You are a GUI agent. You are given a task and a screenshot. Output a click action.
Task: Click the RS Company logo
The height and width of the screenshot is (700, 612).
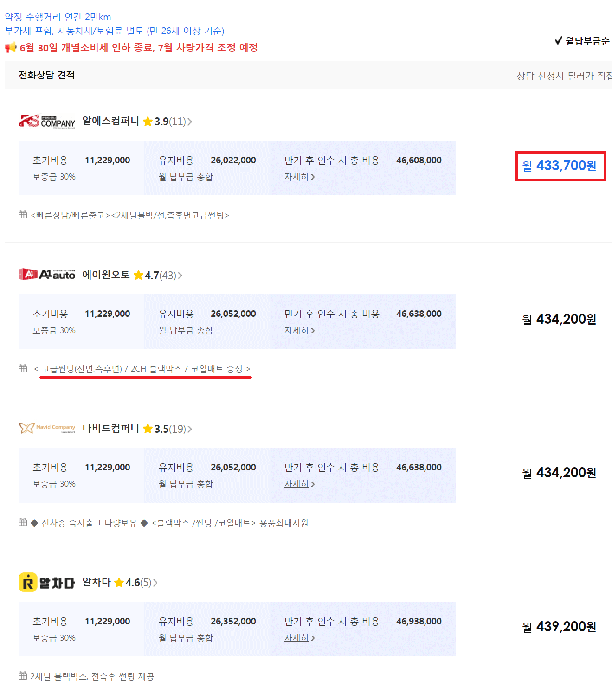pyautogui.click(x=47, y=121)
